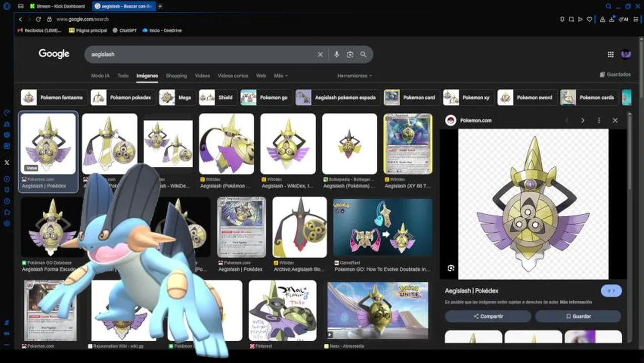Expand the Herramientas tools dropdown
Image resolution: width=644 pixels, height=363 pixels.
pos(354,76)
